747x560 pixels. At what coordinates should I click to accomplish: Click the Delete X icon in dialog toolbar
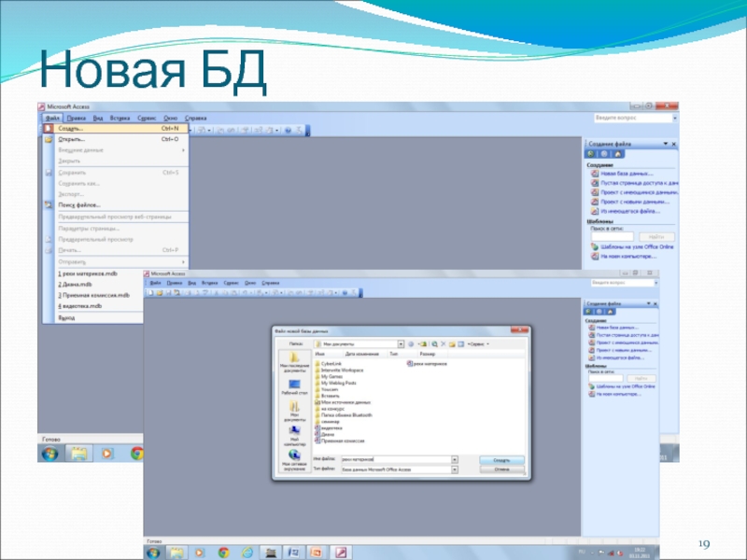[443, 343]
